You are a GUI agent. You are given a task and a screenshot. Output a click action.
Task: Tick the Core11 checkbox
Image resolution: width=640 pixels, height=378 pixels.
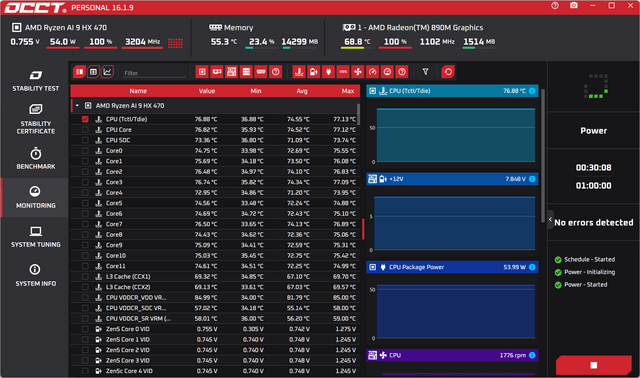click(85, 266)
